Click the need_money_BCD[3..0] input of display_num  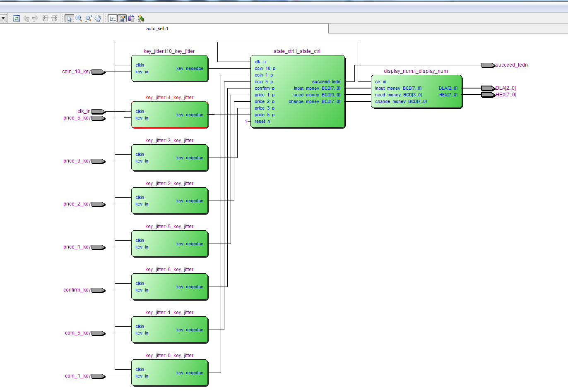[x=399, y=95]
